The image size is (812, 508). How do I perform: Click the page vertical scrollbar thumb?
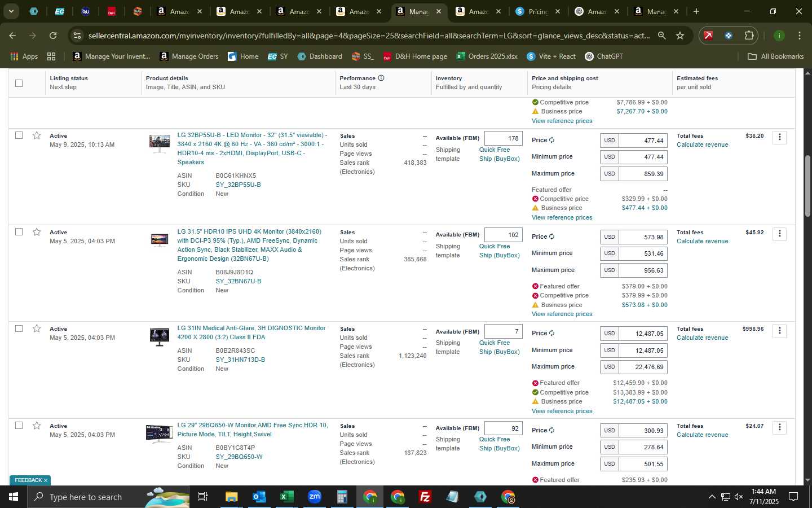tap(807, 186)
